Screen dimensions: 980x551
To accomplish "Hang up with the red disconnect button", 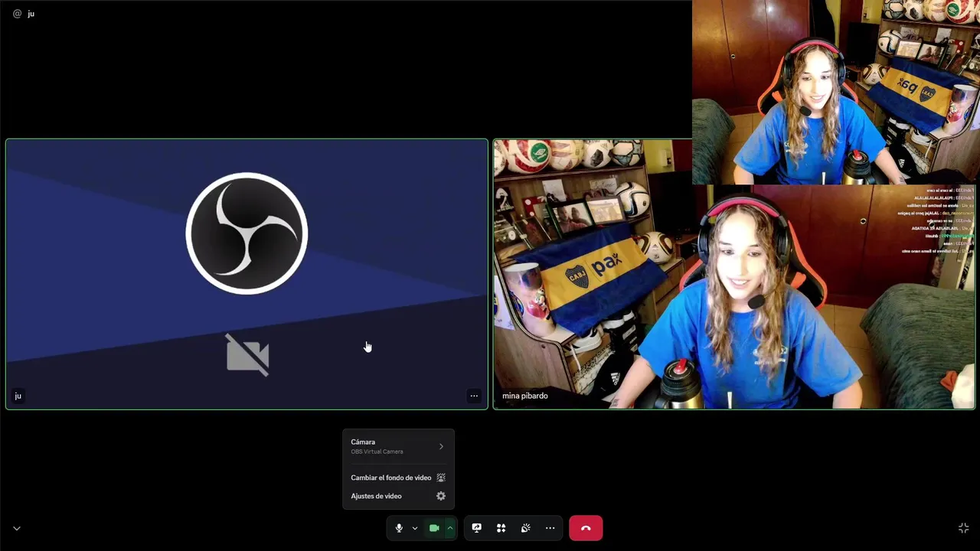I will coord(586,528).
